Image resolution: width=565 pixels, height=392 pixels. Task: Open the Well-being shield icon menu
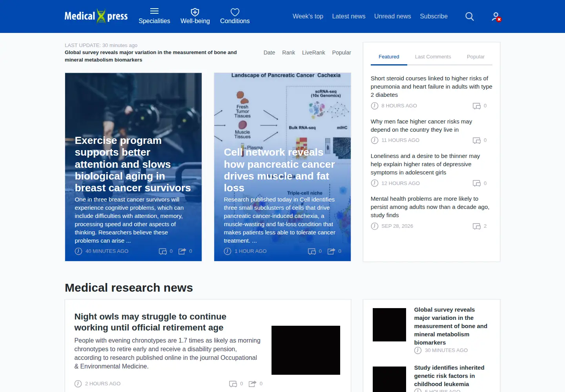[195, 16]
